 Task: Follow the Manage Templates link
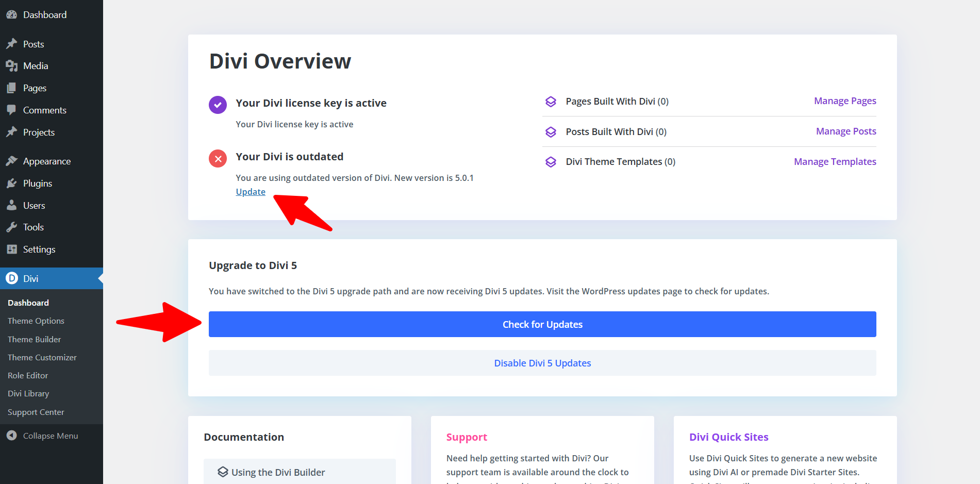tap(835, 162)
